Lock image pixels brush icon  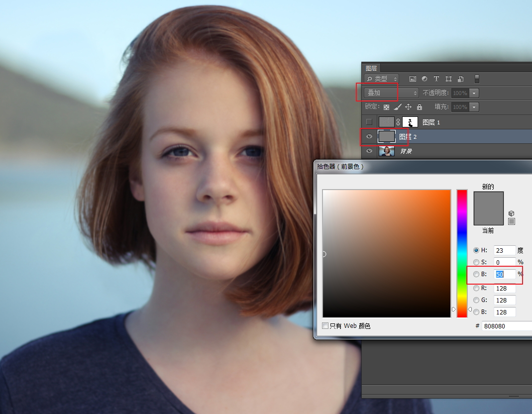397,107
